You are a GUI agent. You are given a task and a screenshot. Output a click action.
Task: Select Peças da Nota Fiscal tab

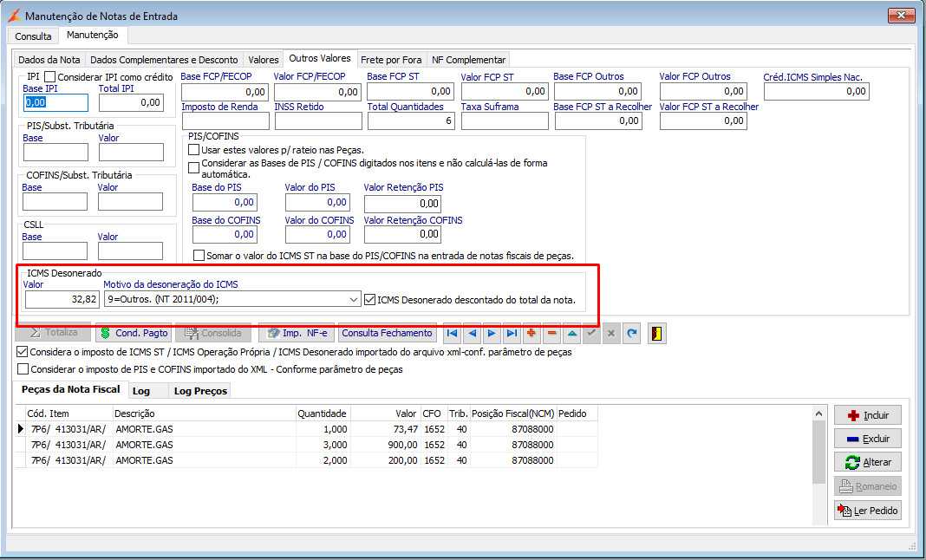point(70,389)
